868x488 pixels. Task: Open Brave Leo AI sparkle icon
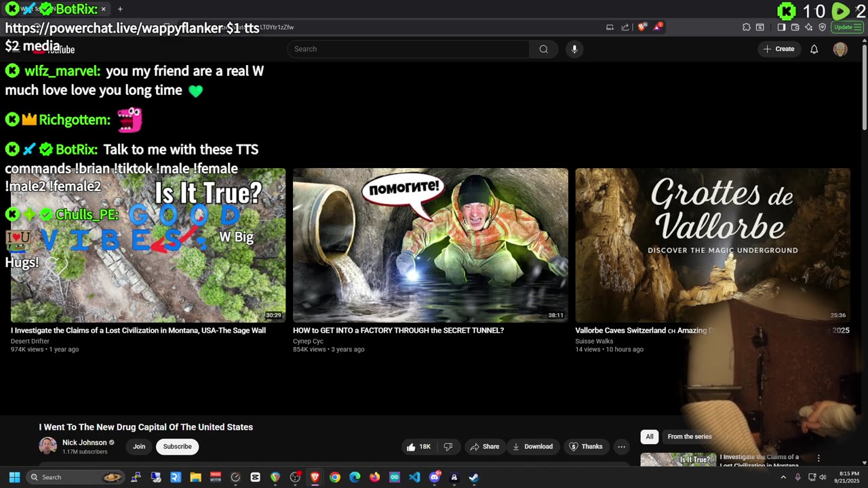click(x=808, y=27)
